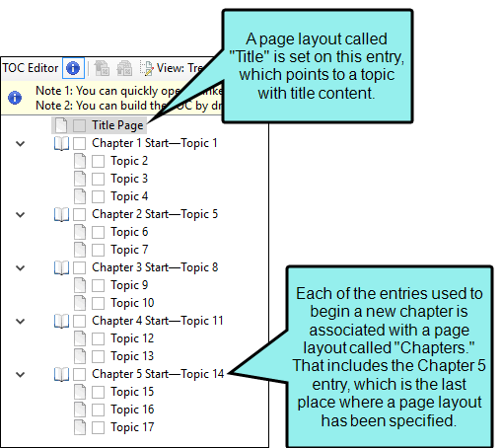Select the Title Page entry
This screenshot has width=502, height=448.
[117, 125]
